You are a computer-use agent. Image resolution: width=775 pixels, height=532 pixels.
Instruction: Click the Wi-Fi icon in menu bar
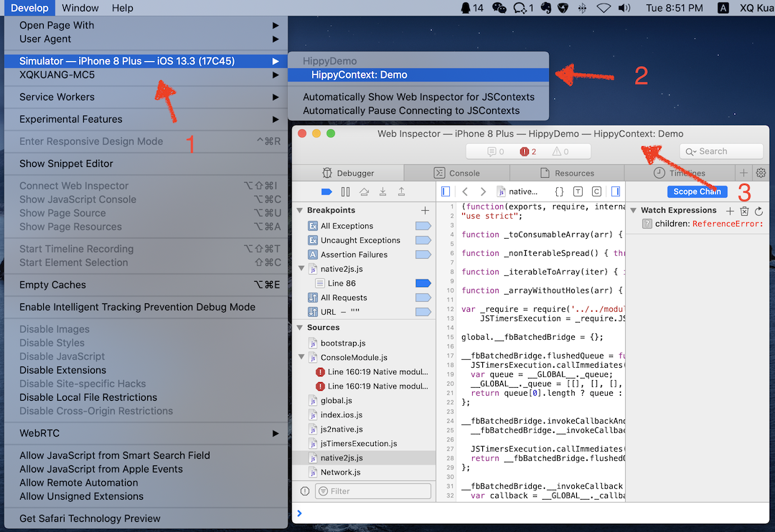coord(603,8)
